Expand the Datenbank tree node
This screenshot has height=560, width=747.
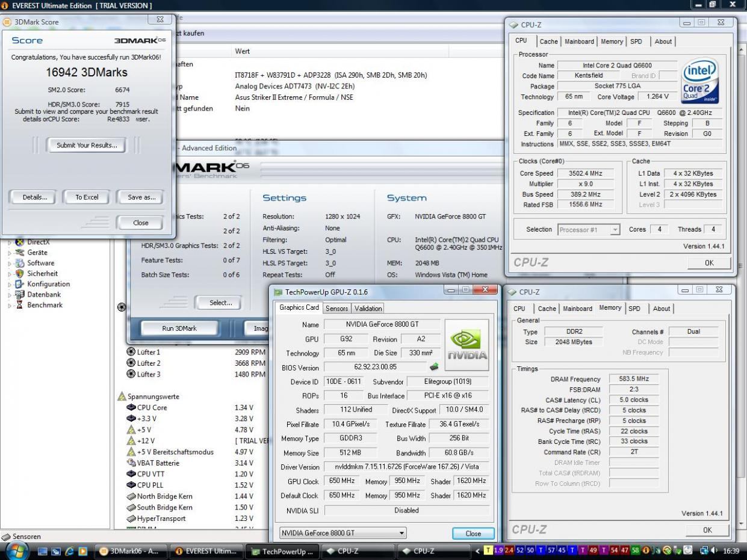click(9, 295)
